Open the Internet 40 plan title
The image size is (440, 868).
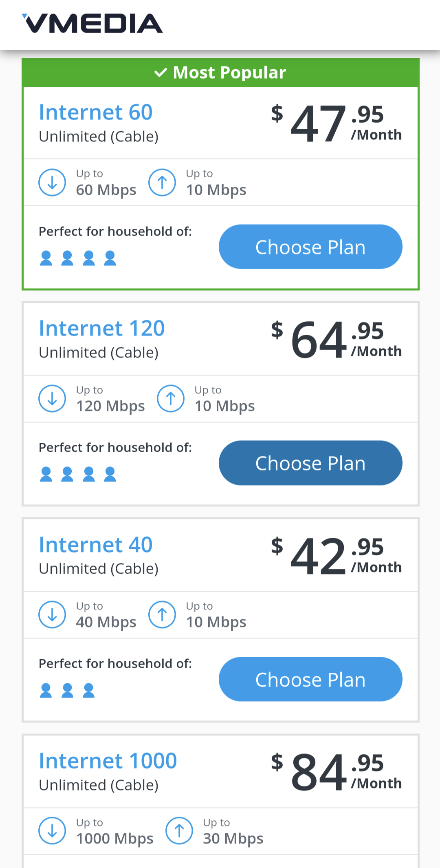[x=96, y=545]
